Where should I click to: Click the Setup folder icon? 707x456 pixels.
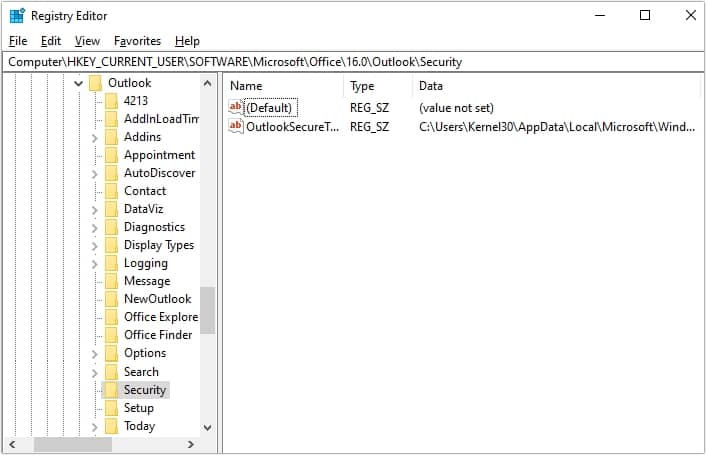tap(111, 408)
